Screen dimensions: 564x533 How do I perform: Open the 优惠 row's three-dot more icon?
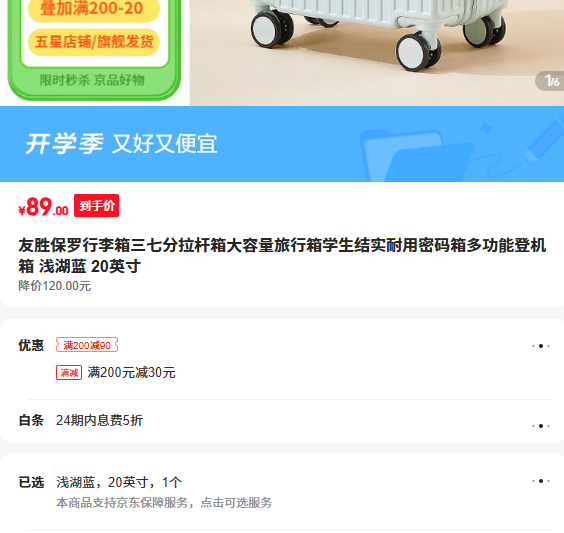(x=541, y=346)
